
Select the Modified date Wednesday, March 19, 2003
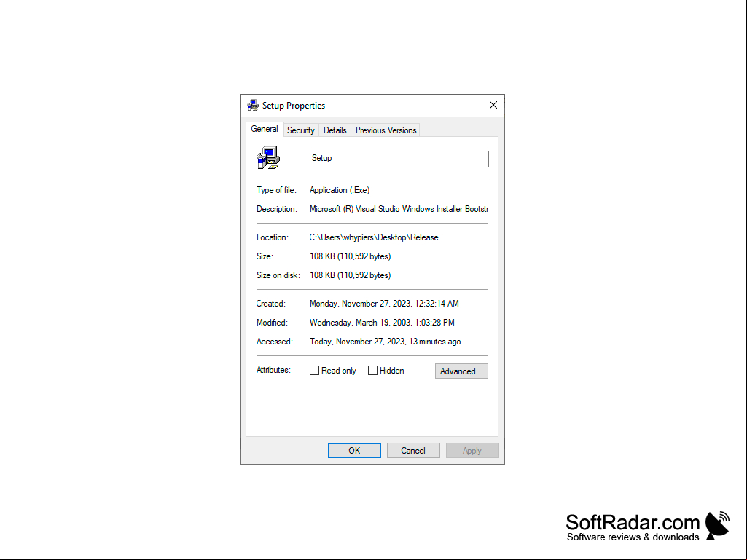coord(382,323)
